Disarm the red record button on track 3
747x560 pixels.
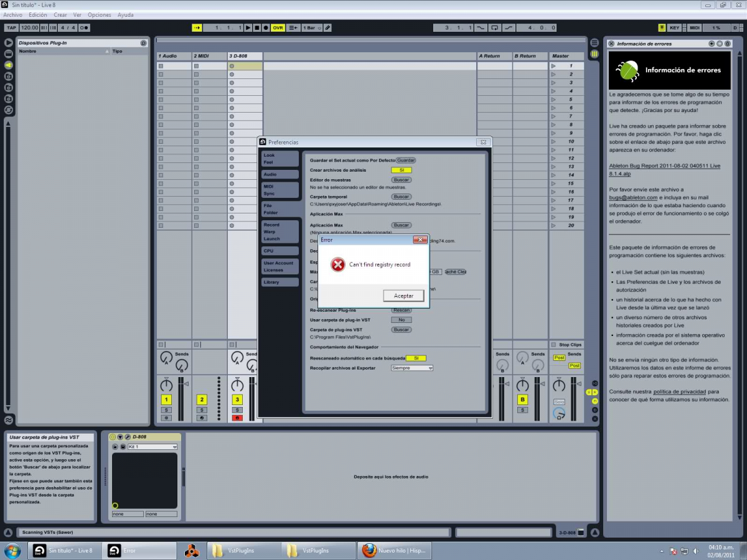pyautogui.click(x=237, y=418)
